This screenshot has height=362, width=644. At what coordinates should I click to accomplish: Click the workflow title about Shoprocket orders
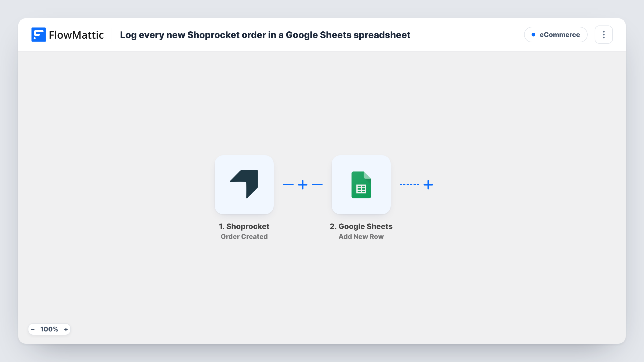point(265,35)
